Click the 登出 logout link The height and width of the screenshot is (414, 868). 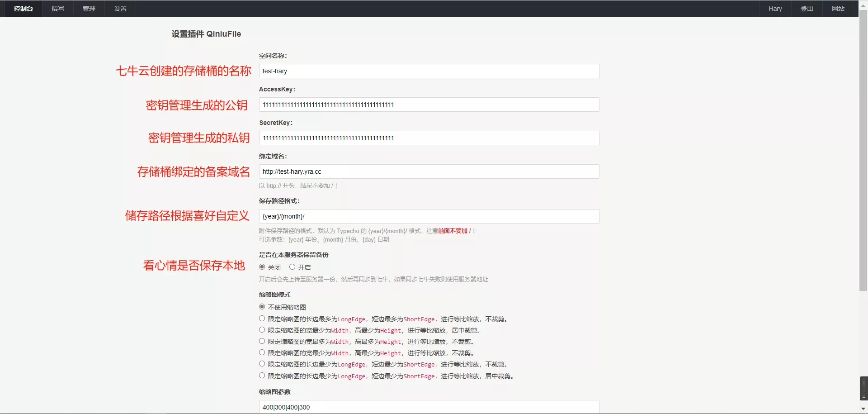coord(807,9)
